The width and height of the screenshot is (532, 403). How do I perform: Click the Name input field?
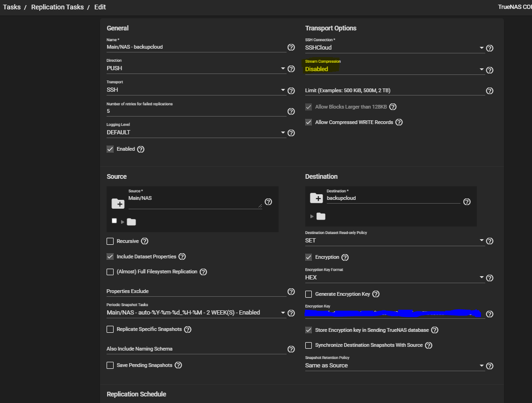[x=196, y=47]
